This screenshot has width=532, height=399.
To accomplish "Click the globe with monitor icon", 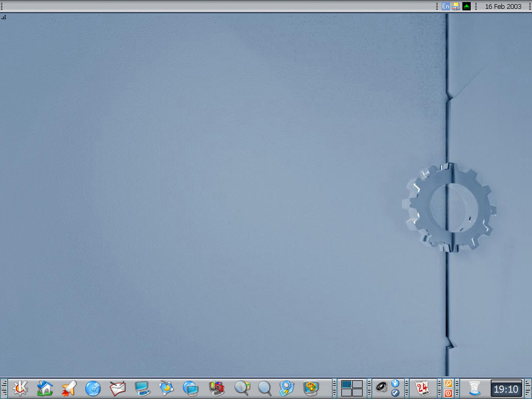I will (191, 388).
